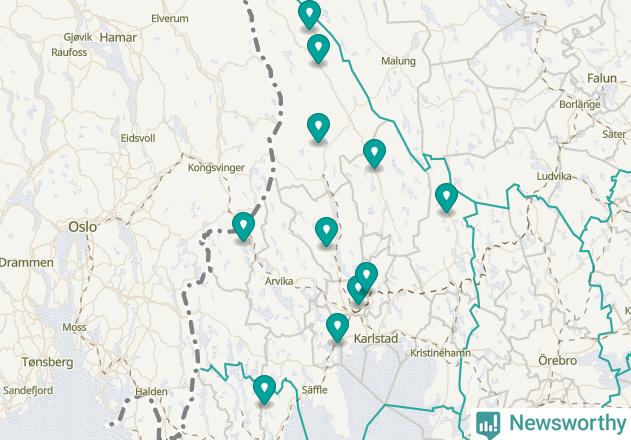Select the map pin west of Säffle
This screenshot has height=440, width=631.
pos(264,389)
